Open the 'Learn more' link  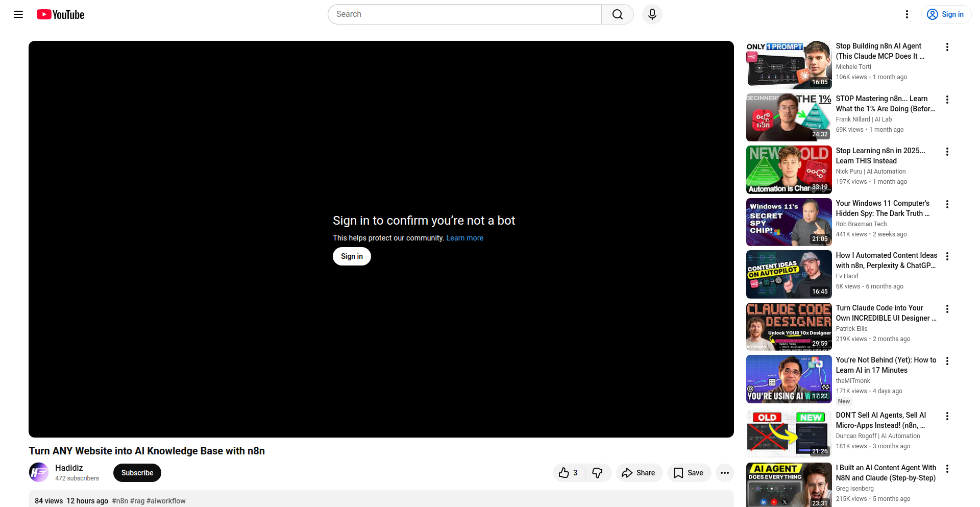click(x=464, y=238)
